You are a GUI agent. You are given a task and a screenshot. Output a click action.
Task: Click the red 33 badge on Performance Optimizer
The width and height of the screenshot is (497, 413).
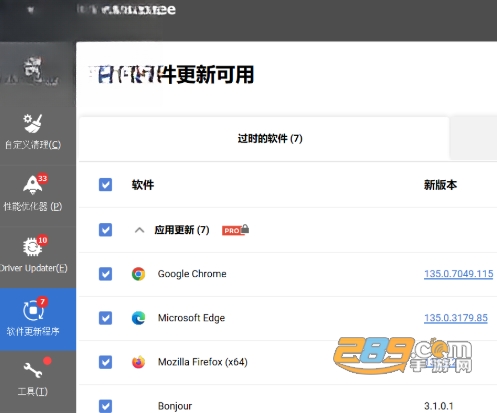42,178
